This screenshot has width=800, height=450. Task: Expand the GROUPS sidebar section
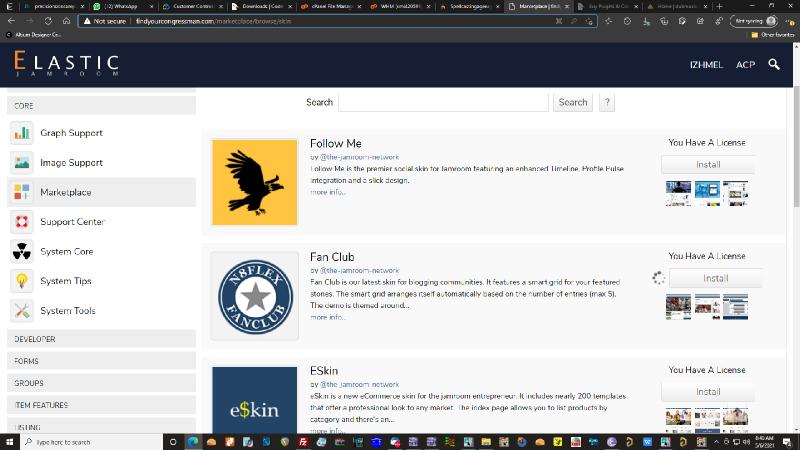[x=100, y=383]
